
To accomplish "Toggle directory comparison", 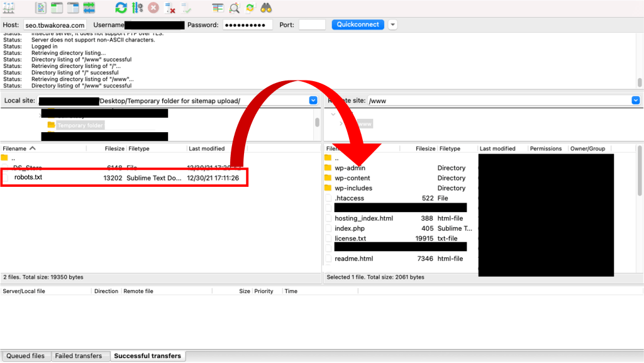I will 234,8.
